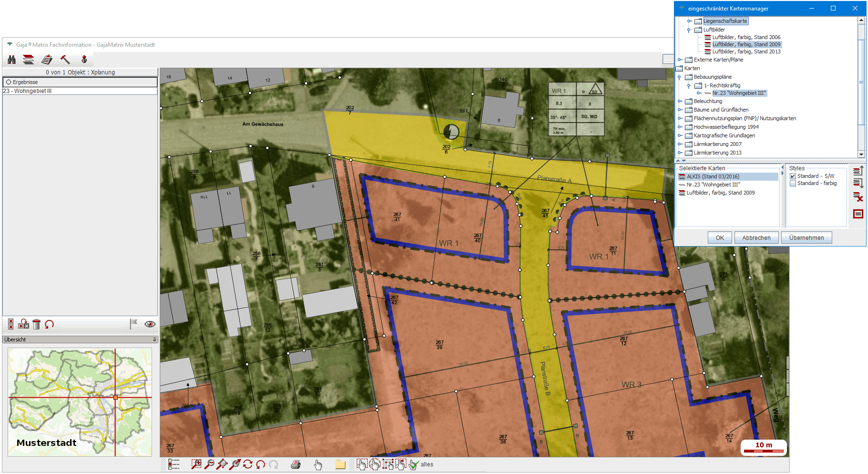Click the Musterstadt overview map thumbnail
868x474 pixels.
click(80, 402)
